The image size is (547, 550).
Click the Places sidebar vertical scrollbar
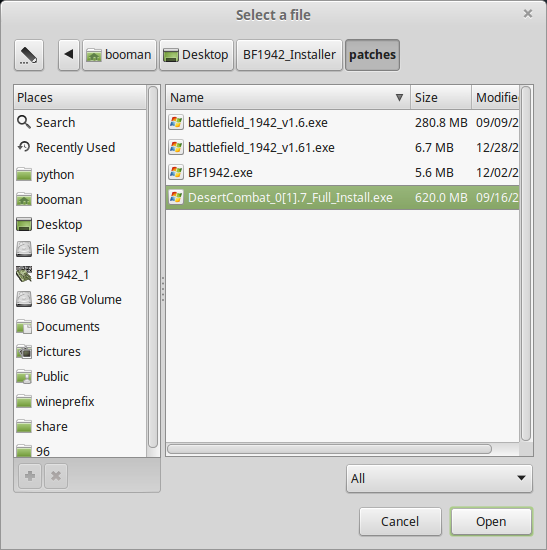(153, 267)
